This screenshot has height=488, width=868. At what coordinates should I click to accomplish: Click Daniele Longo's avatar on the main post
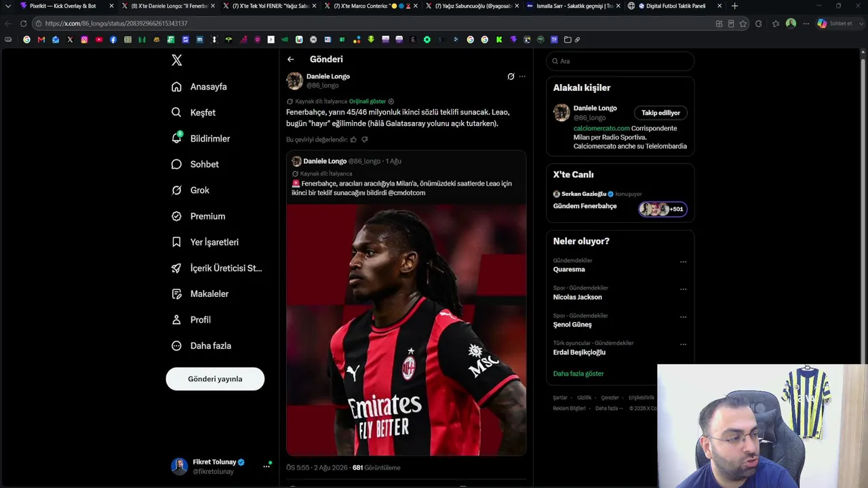coord(294,81)
